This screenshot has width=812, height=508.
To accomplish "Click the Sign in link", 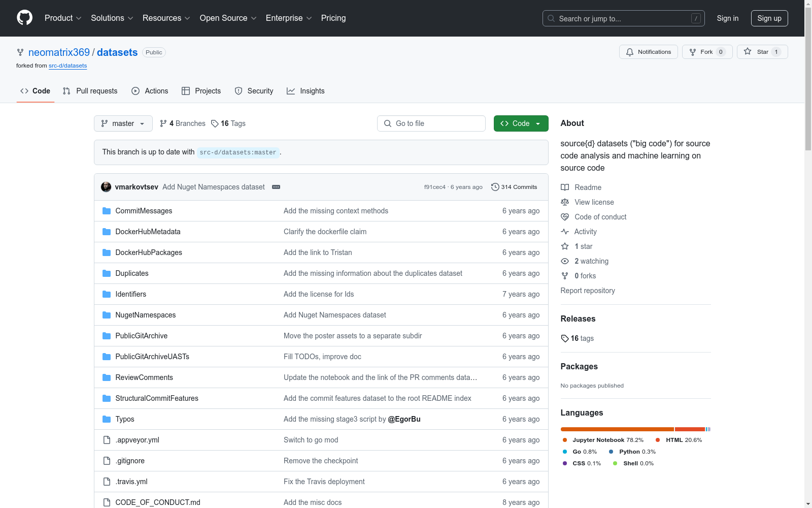I will click(x=728, y=18).
